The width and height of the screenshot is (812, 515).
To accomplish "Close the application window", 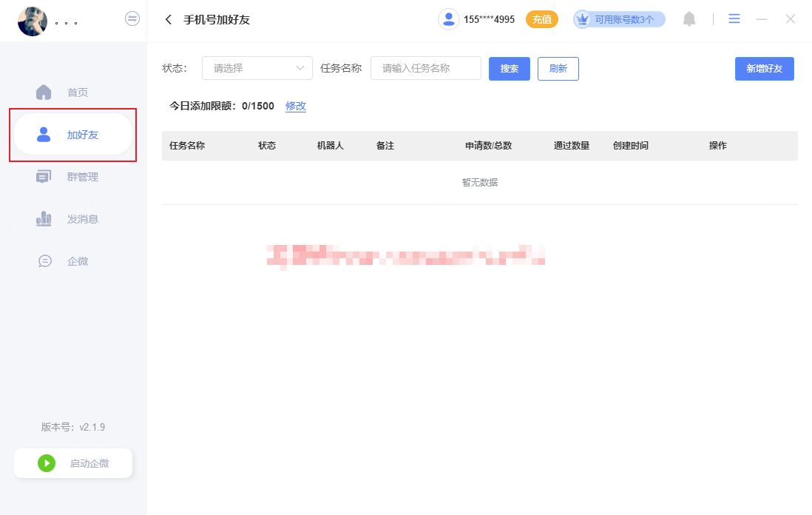I will (x=791, y=19).
